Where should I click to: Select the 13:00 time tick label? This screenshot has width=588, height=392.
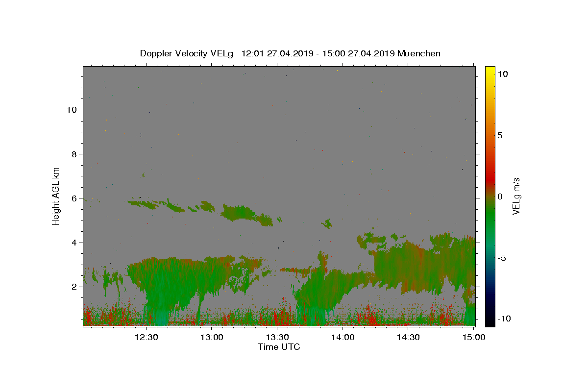[x=212, y=337]
